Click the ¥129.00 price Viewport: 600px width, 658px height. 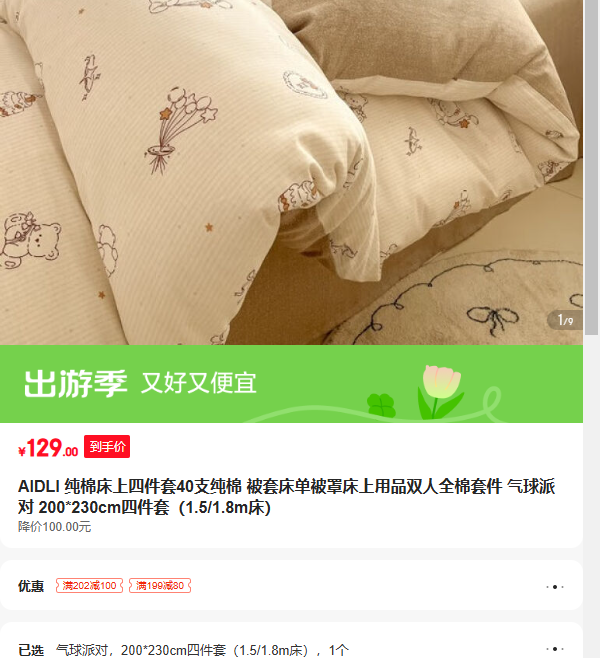tap(48, 448)
